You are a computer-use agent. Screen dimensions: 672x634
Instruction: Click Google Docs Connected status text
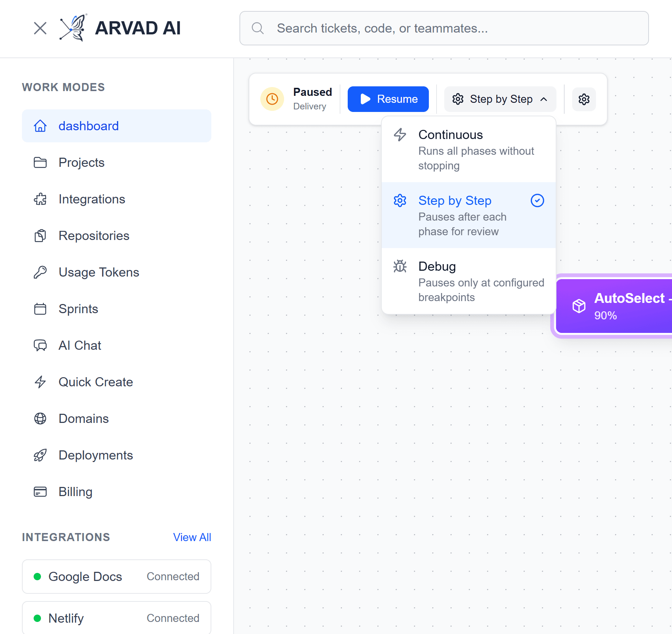(173, 577)
